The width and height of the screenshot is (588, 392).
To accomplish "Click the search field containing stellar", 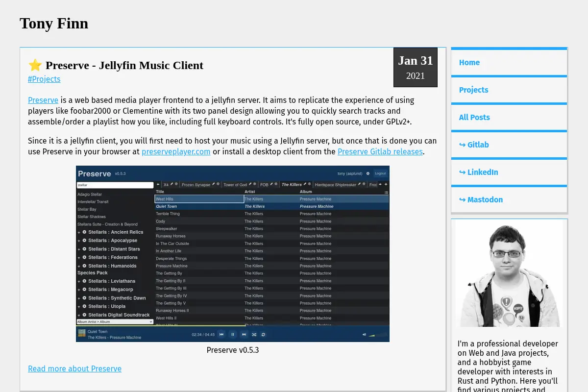I will point(115,185).
